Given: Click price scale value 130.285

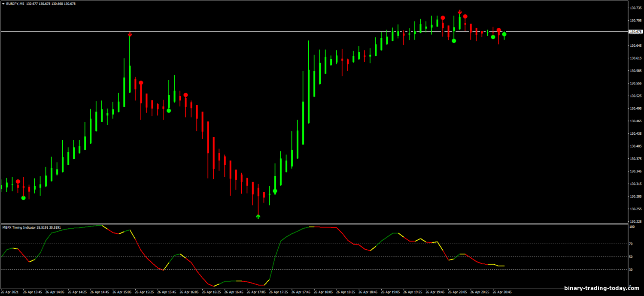Looking at the screenshot, I should pyautogui.click(x=636, y=196).
